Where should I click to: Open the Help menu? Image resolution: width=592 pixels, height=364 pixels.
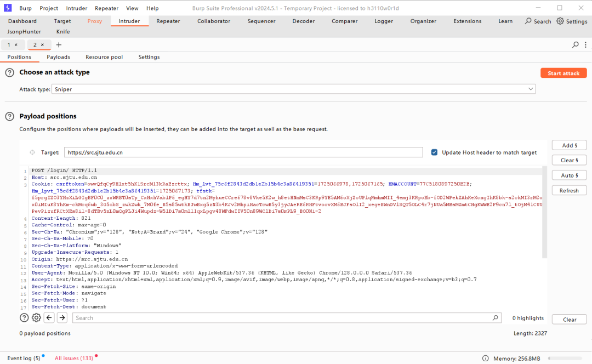tap(152, 8)
